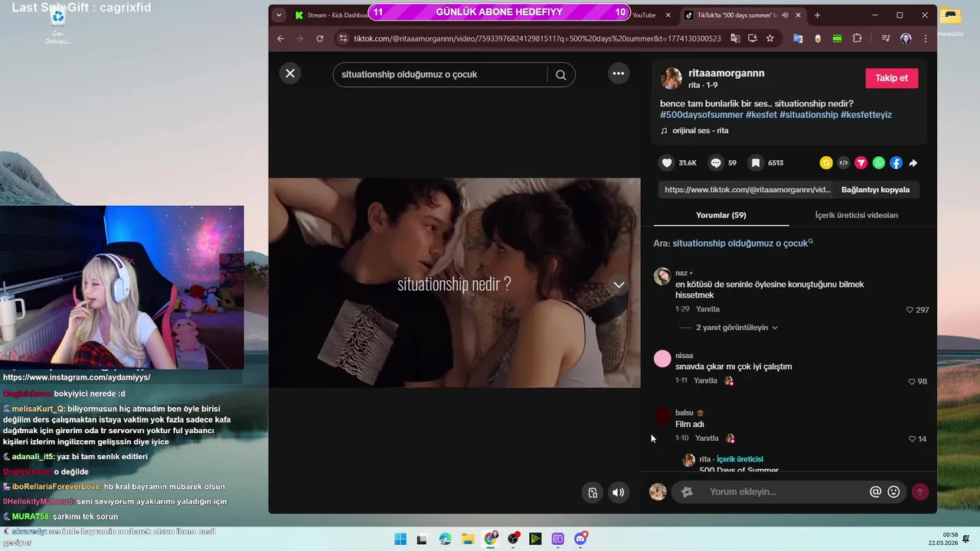The height and width of the screenshot is (551, 980).
Task: Expand 2 yanıt görüntüleyin replies
Action: pos(737,328)
